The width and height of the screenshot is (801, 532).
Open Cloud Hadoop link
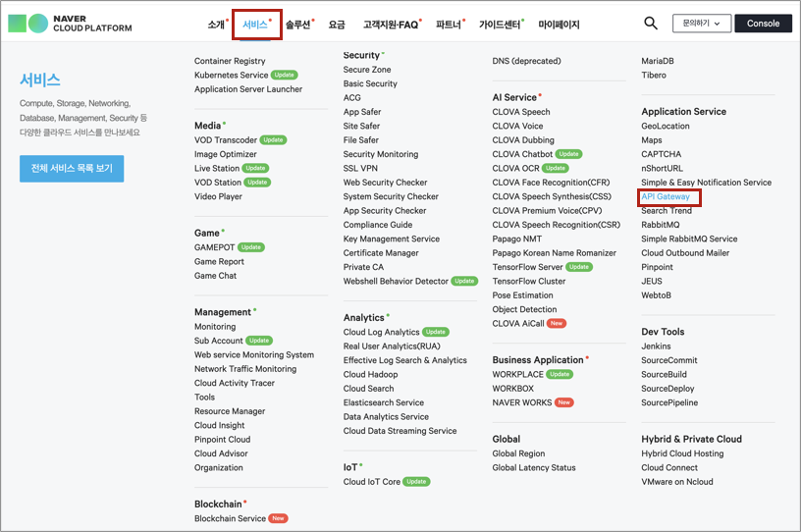[370, 375]
